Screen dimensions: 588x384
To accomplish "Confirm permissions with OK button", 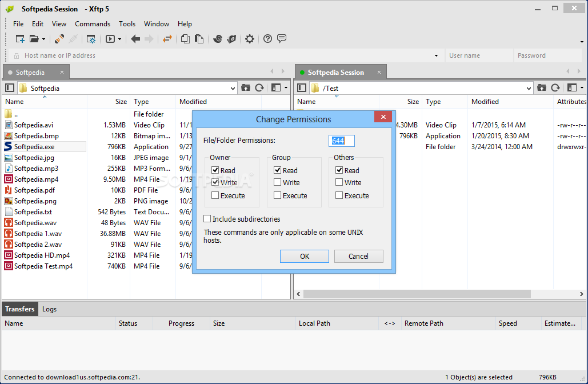I will coord(305,256).
